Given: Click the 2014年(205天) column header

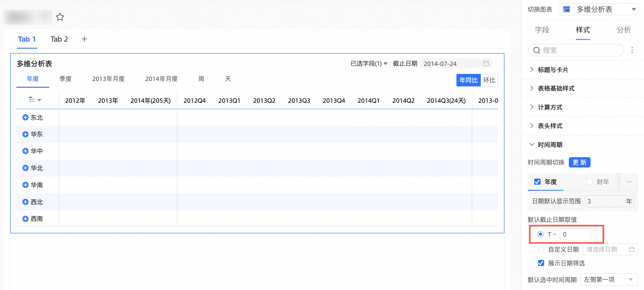Looking at the screenshot, I should point(151,101).
